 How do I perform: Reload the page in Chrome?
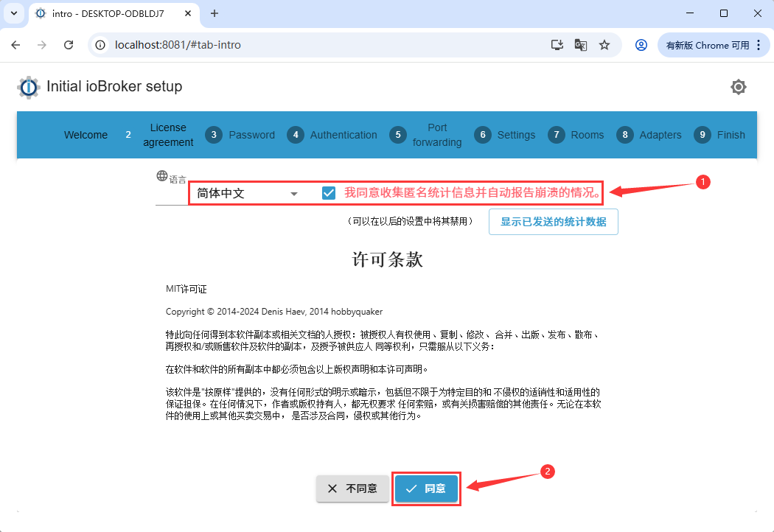69,45
